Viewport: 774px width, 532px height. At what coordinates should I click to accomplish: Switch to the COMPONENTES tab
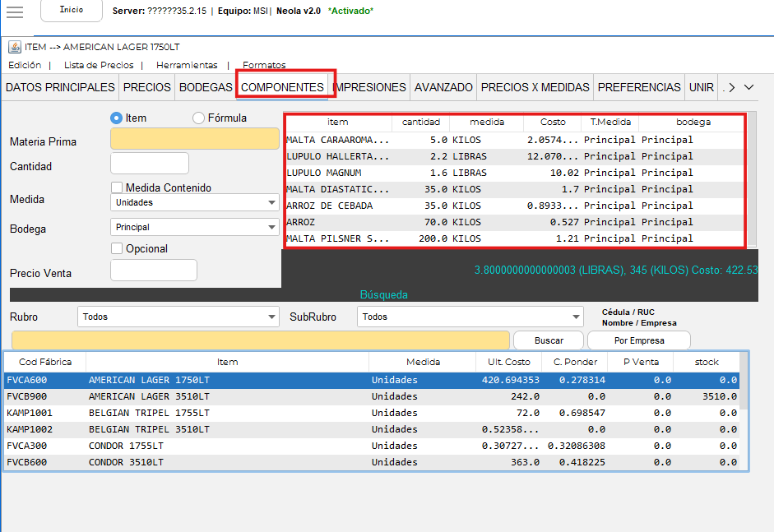[x=282, y=87]
